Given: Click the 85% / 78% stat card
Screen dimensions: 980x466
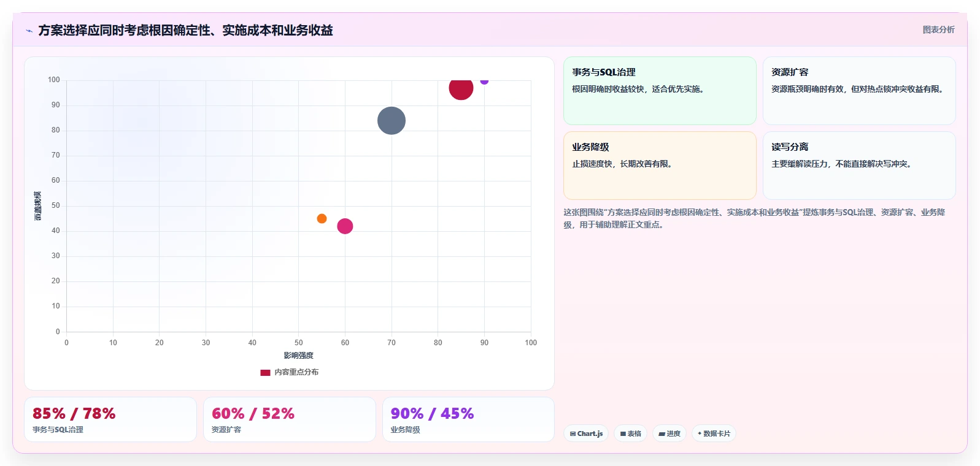Looking at the screenshot, I should pyautogui.click(x=110, y=419).
